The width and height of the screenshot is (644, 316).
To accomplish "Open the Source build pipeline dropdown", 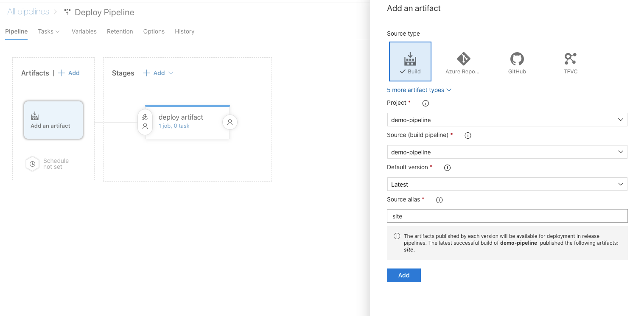I will 507,152.
